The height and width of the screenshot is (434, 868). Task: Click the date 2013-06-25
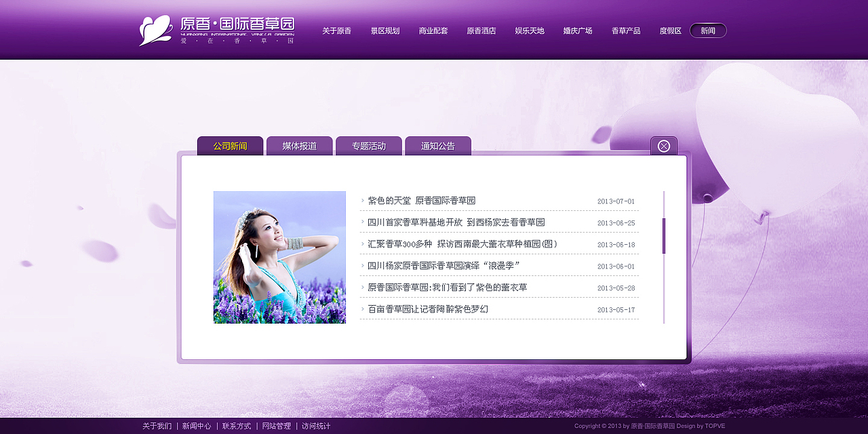click(x=616, y=223)
